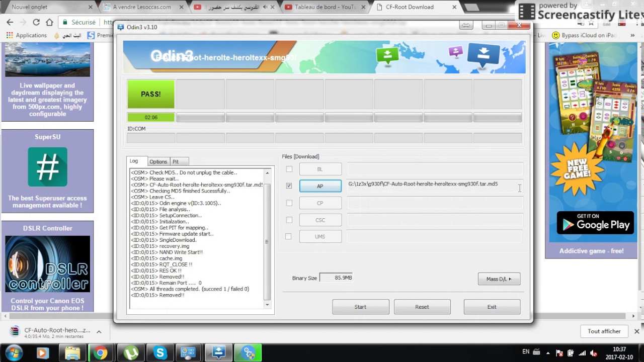Click Bypass iCloud on iPad bookmark
Viewport: 644px width, 362px height.
[584, 35]
